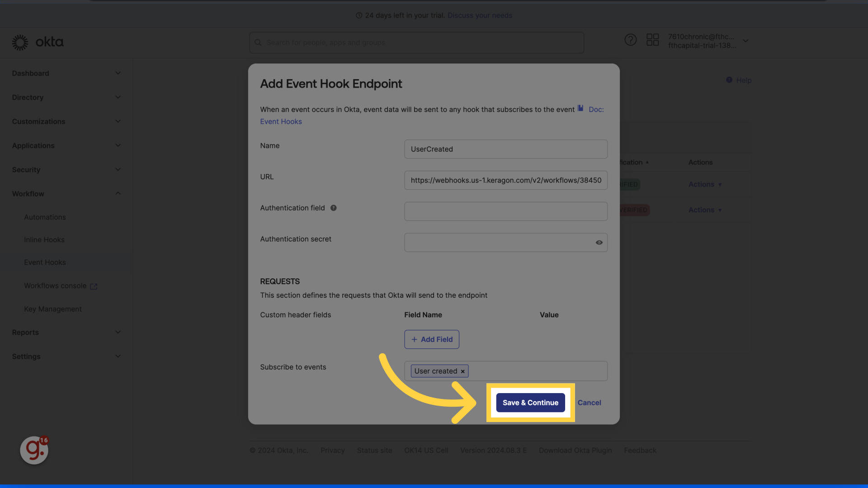Open the Privacy footer link
868x488 pixels.
[332, 450]
